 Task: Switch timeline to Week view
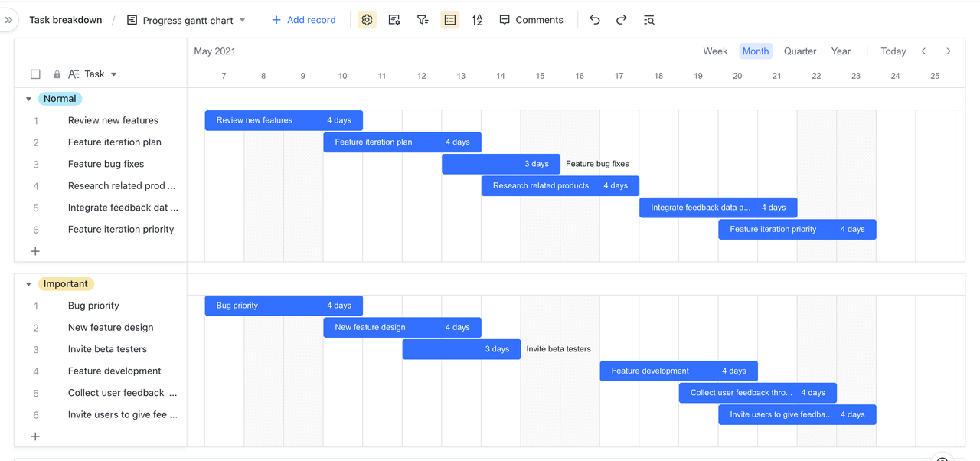click(715, 51)
